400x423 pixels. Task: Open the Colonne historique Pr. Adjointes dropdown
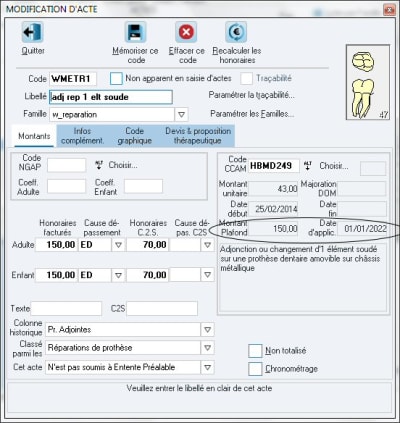[x=207, y=330]
